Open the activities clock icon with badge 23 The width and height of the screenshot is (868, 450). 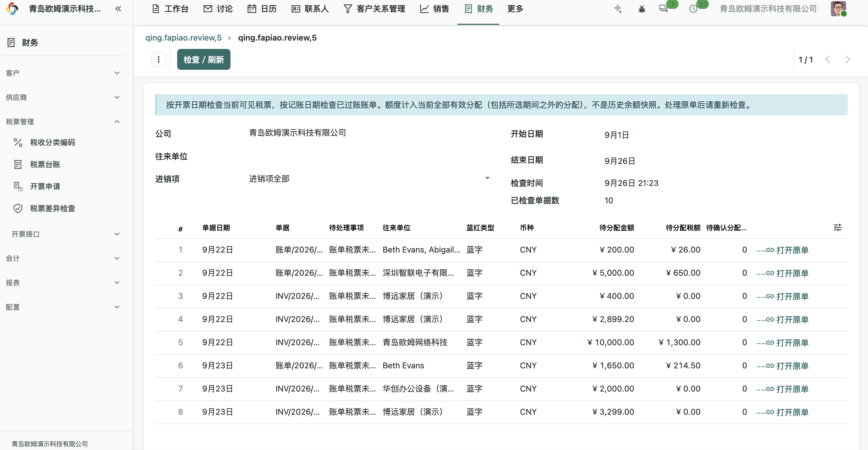(x=693, y=9)
